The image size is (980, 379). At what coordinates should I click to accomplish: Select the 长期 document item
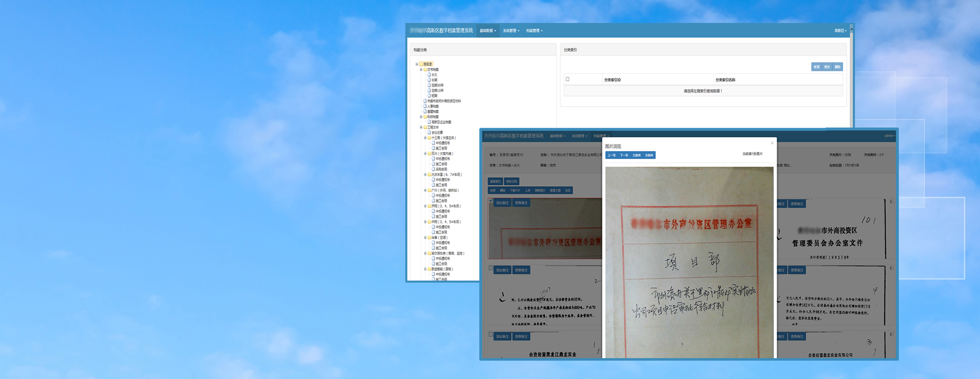(x=432, y=80)
